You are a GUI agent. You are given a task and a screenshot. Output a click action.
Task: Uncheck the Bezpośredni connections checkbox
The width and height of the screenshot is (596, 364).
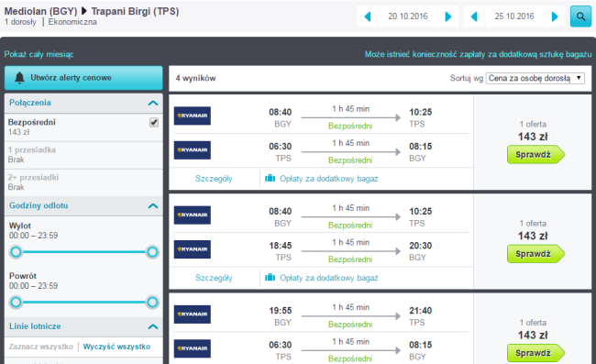(154, 122)
